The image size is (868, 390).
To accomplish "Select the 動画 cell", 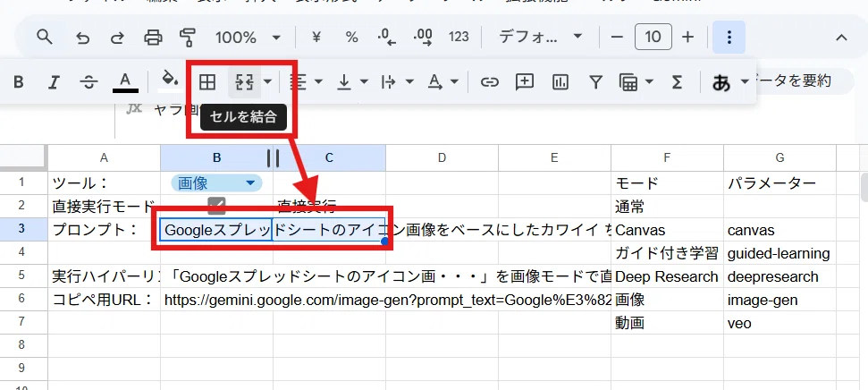I will (667, 323).
